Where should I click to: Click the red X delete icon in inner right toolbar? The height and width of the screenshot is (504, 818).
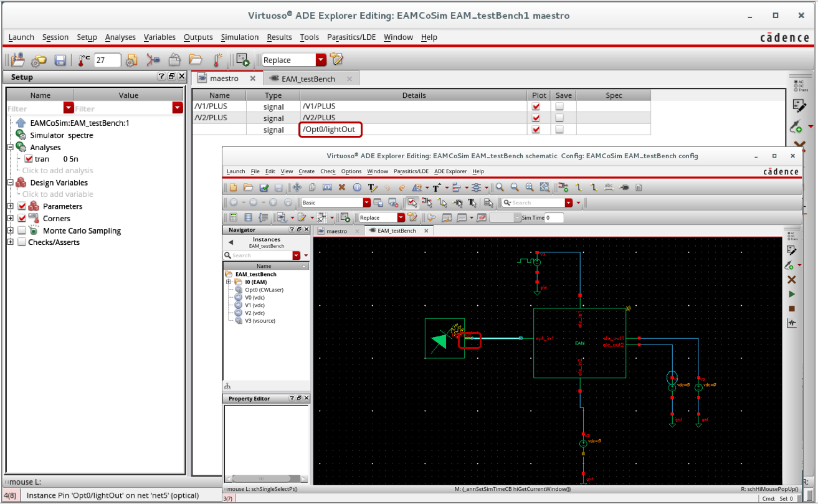(792, 280)
